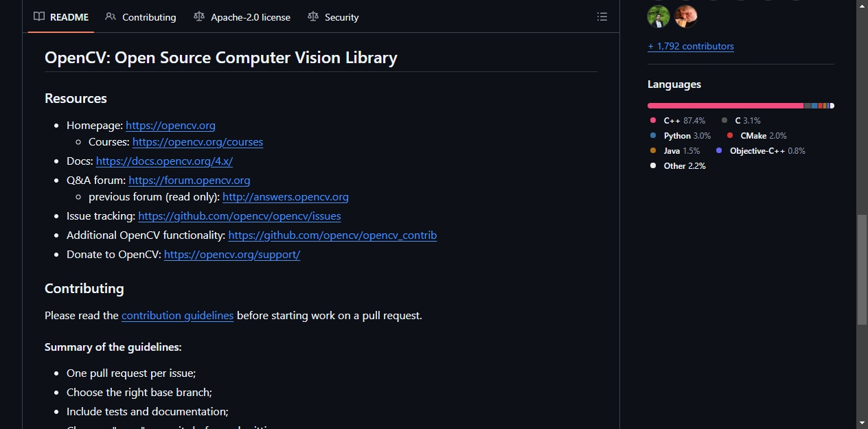Click the scale icon beside Apache-2.0 license
The image size is (868, 429).
pyautogui.click(x=199, y=16)
